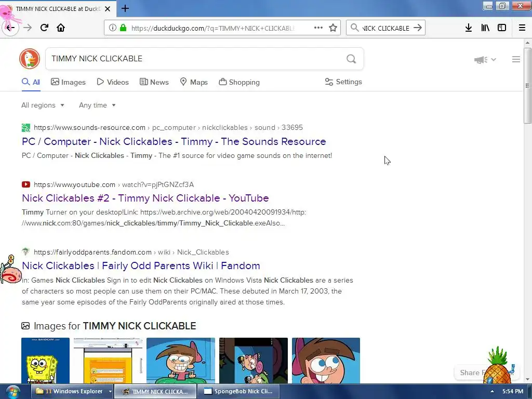Switch to the News tab

point(154,82)
